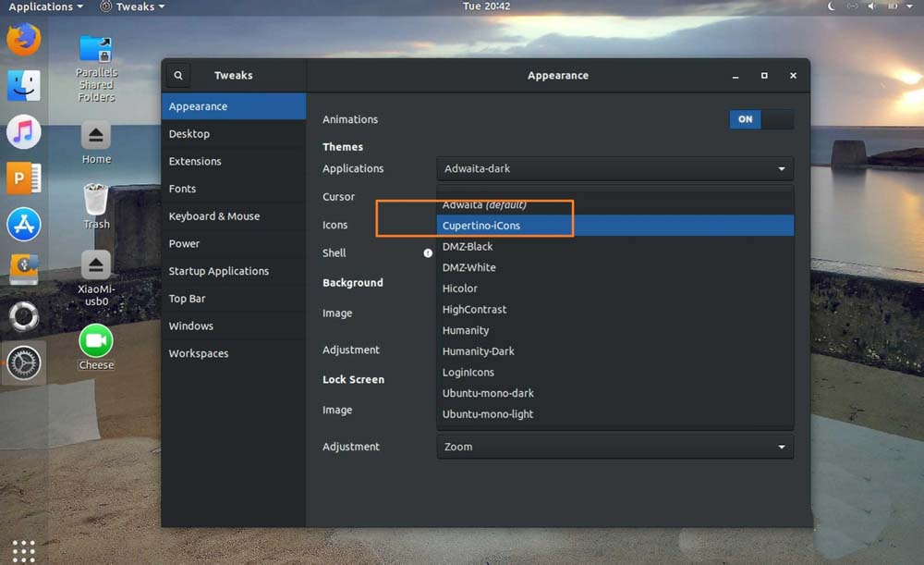Open the App Store dock icon

click(x=24, y=225)
